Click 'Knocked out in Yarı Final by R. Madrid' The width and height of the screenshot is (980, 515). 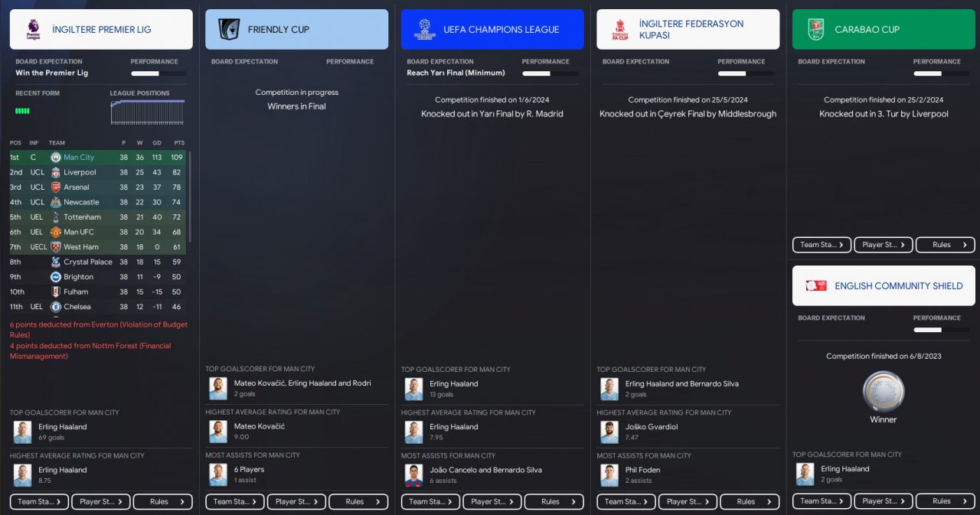coord(492,114)
